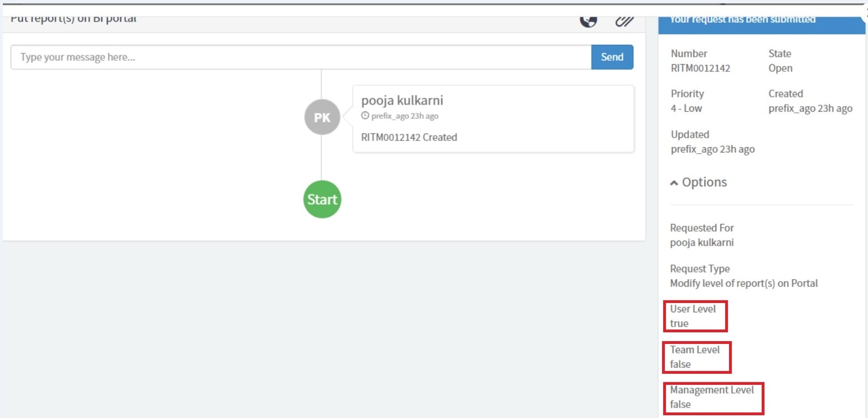
Task: Click the Updated timestamp value
Action: click(712, 149)
